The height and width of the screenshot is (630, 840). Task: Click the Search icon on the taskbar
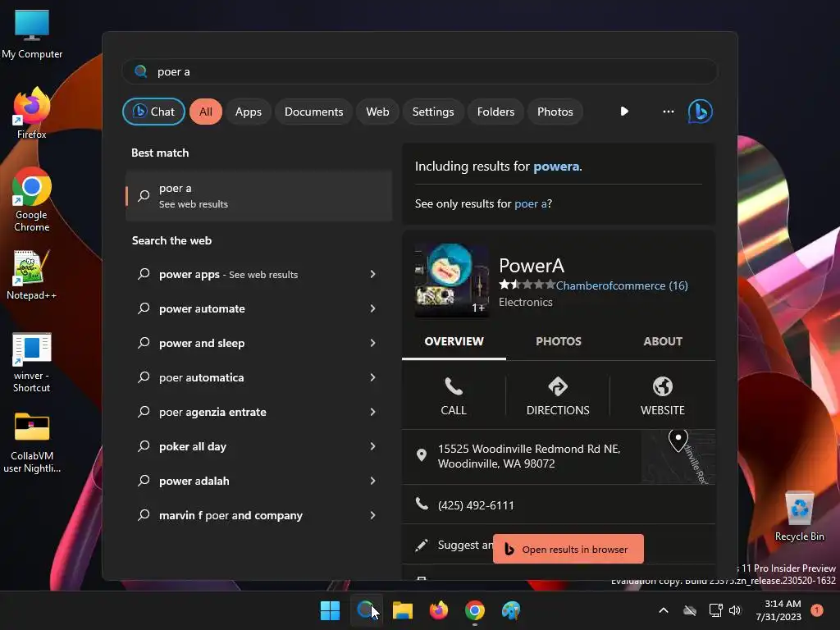(365, 610)
